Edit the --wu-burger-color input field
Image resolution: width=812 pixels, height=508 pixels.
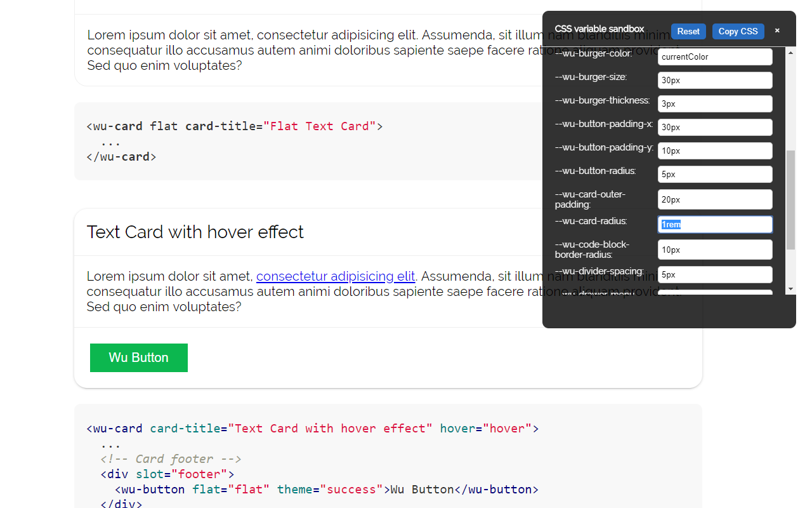715,57
